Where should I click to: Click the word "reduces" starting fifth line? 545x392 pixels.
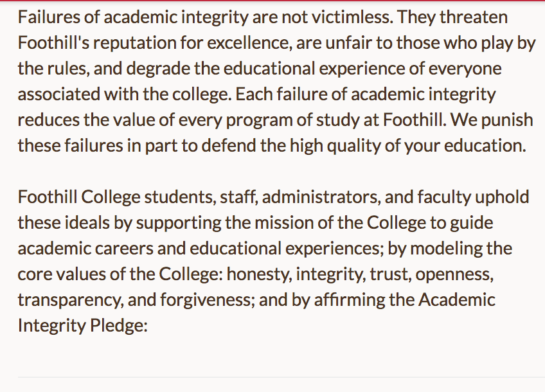48,120
